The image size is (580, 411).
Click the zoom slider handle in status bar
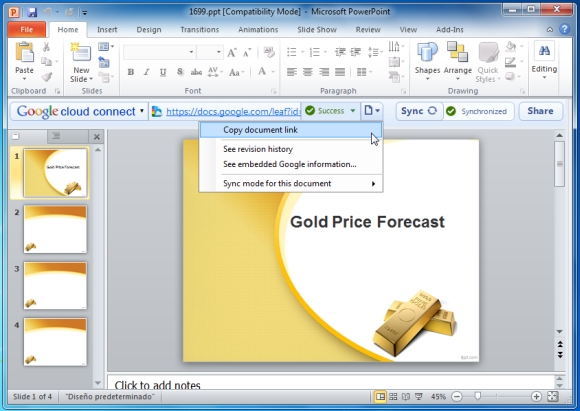[478, 397]
